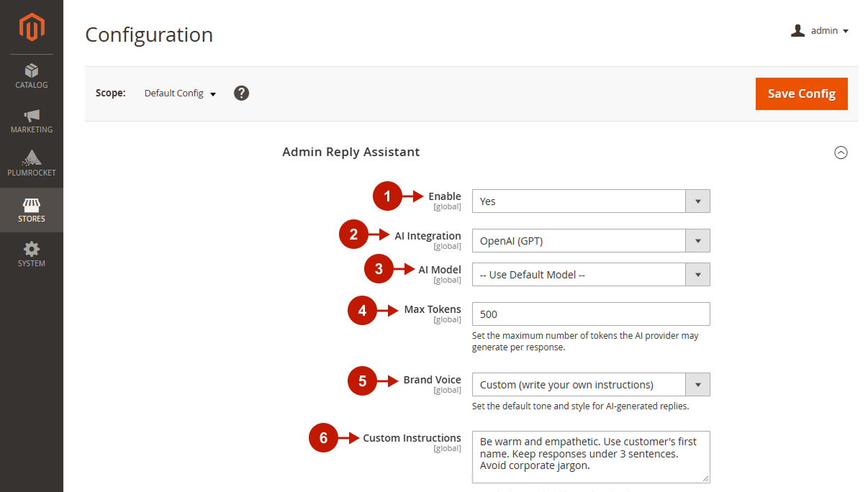This screenshot has width=868, height=492.
Task: Open the System sidebar menu
Action: [x=32, y=255]
